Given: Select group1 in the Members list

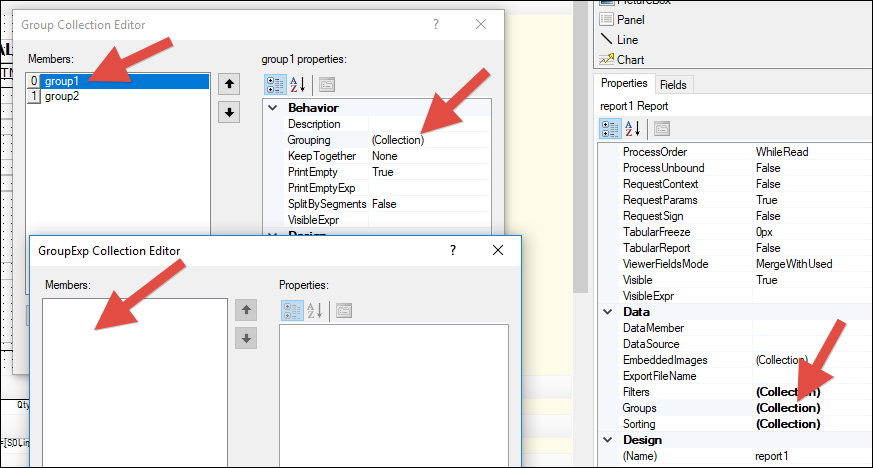Looking at the screenshot, I should pyautogui.click(x=61, y=81).
